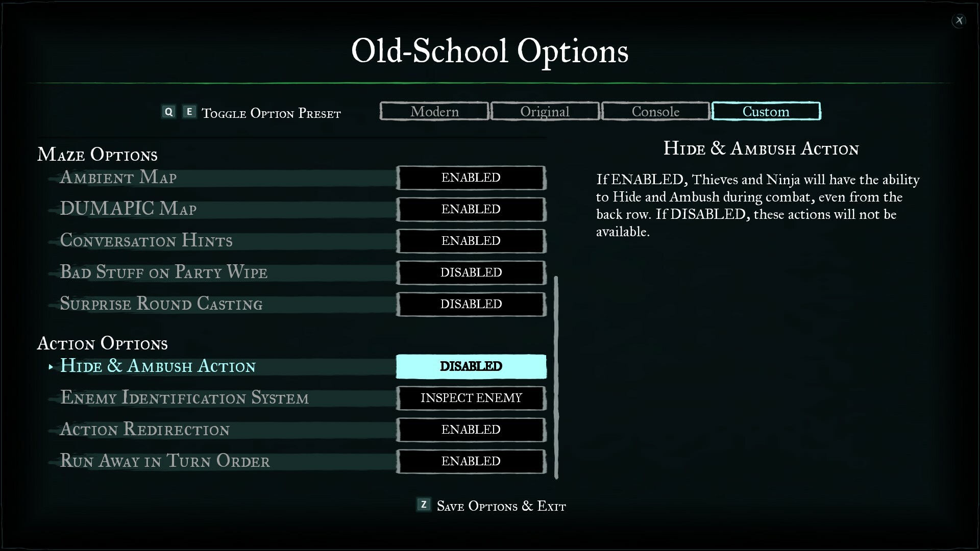Toggle Ambient Map to disabled
The height and width of the screenshot is (551, 980).
pyautogui.click(x=471, y=178)
